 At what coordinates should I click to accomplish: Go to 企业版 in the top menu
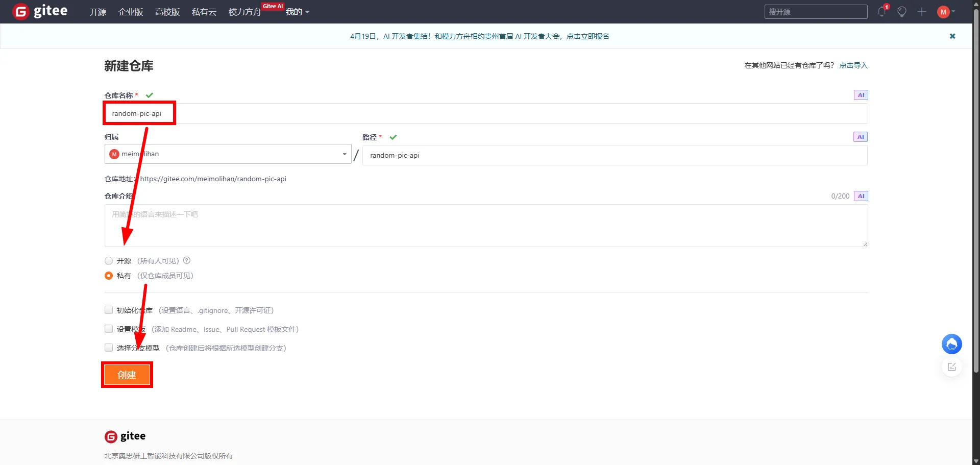131,12
